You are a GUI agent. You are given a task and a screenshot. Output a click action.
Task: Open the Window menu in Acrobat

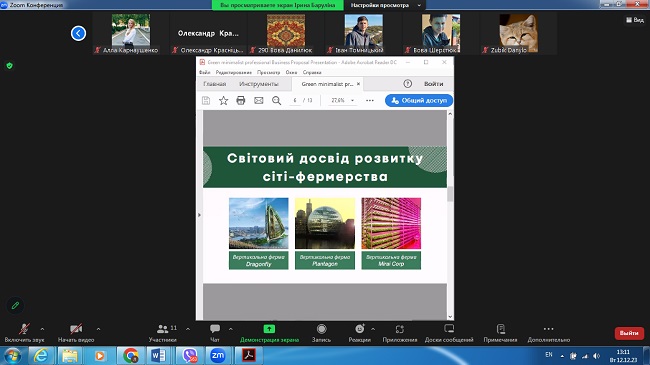tap(291, 72)
